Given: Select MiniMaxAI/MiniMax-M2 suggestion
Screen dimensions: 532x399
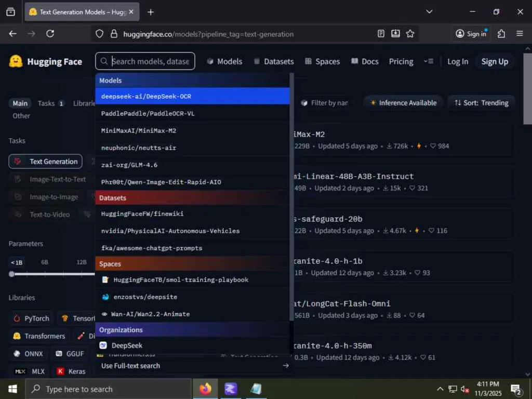Looking at the screenshot, I should [x=192, y=130].
